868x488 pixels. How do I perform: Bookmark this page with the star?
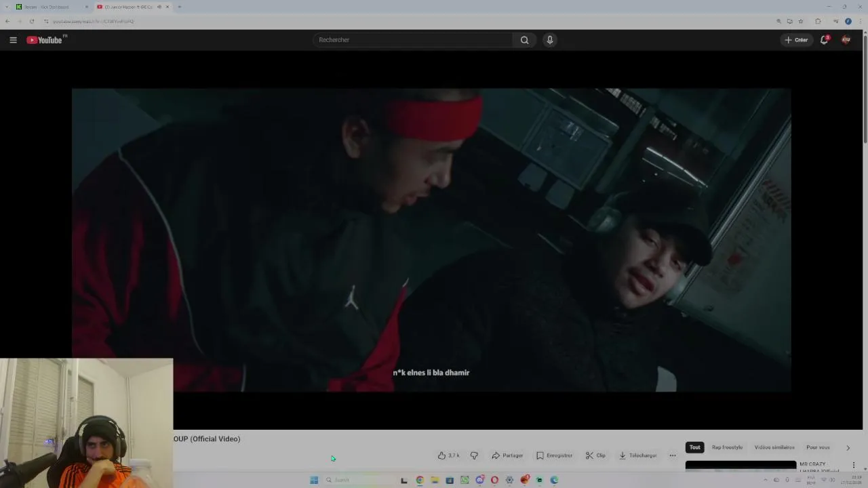pos(801,21)
